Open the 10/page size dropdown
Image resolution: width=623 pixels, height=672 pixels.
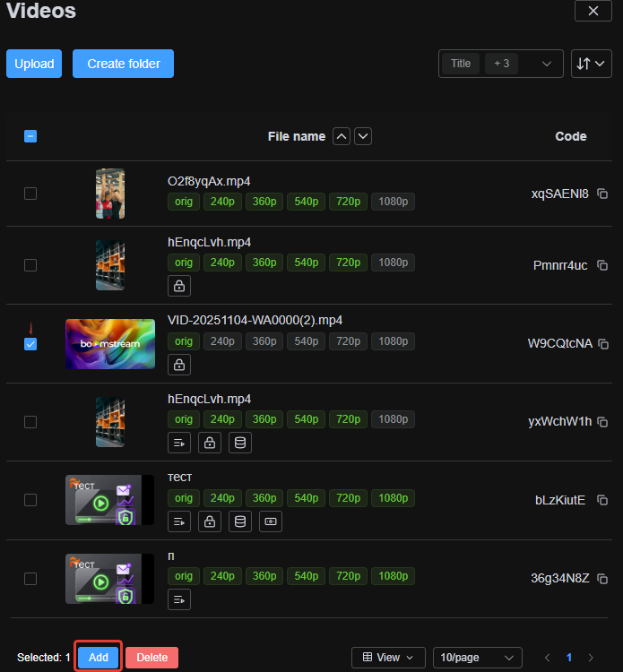coord(477,658)
